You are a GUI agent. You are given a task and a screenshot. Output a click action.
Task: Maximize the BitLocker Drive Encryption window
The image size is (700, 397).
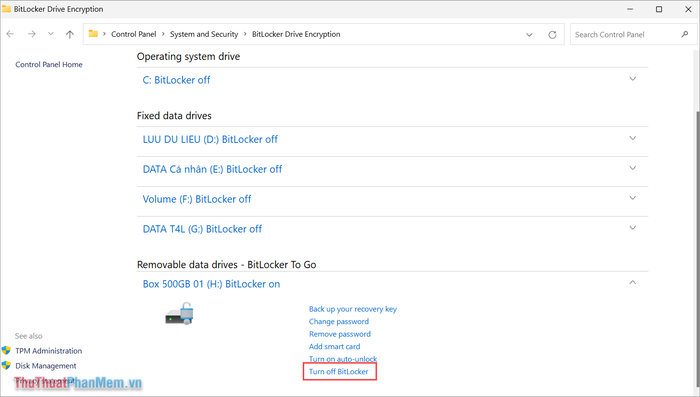click(x=659, y=9)
